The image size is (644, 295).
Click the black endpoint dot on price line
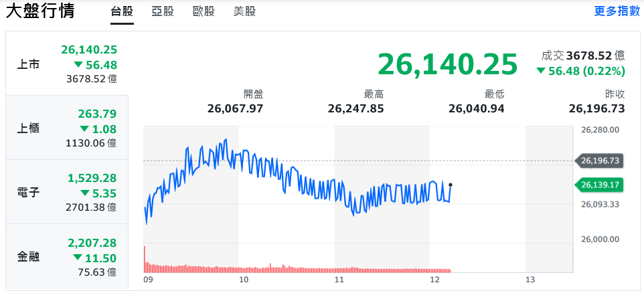pos(451,185)
